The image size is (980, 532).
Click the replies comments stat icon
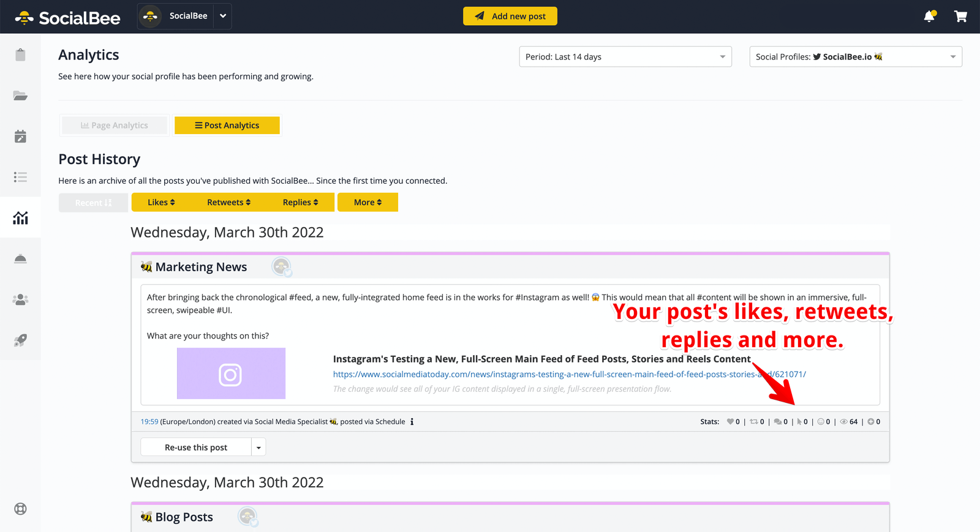point(778,421)
